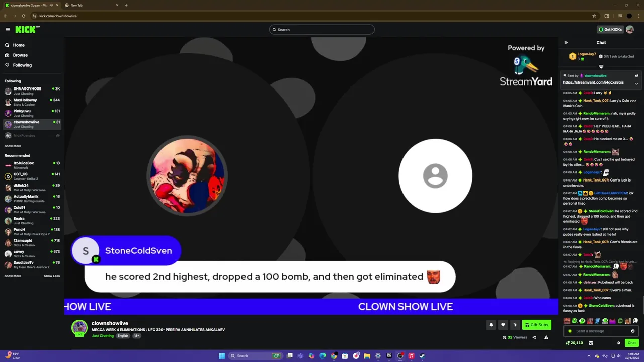Open Pinkyuwu channel in Following
644x362 pixels.
32,113
